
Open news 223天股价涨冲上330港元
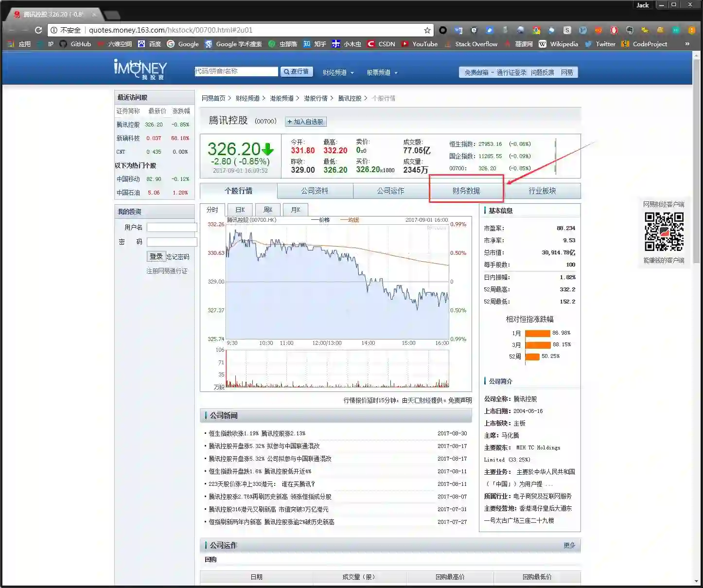262,484
